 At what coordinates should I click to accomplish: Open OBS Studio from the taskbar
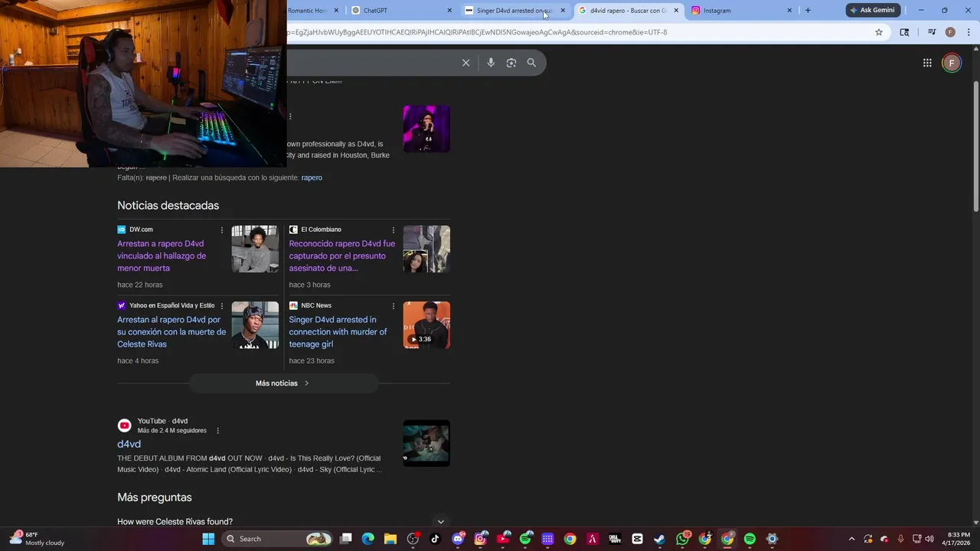413,539
